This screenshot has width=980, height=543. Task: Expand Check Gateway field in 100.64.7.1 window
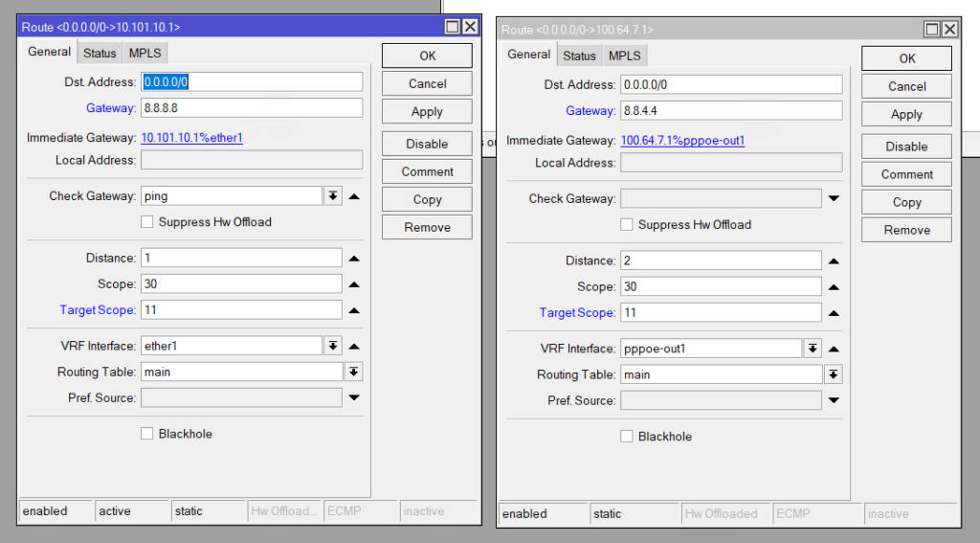click(x=834, y=198)
